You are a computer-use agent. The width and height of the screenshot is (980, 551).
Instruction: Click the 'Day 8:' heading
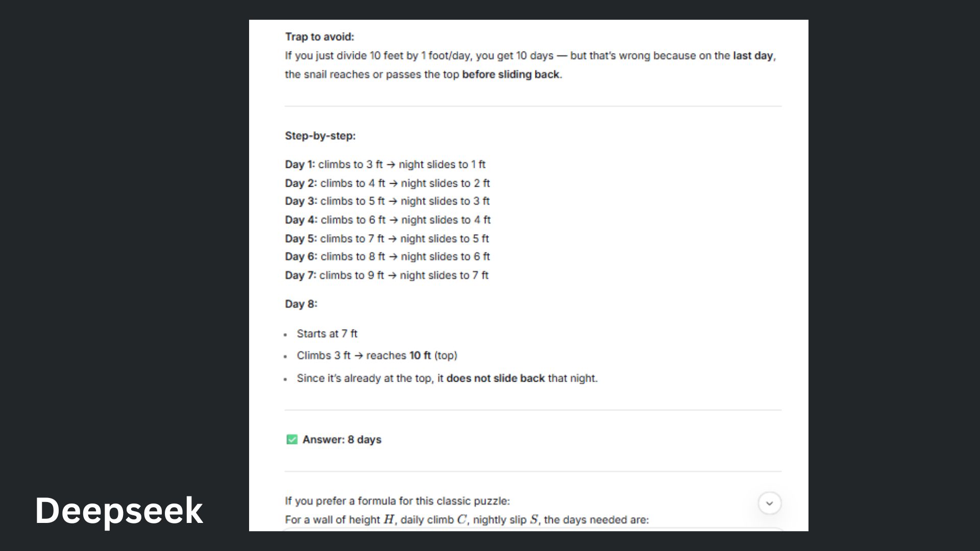[x=301, y=304]
